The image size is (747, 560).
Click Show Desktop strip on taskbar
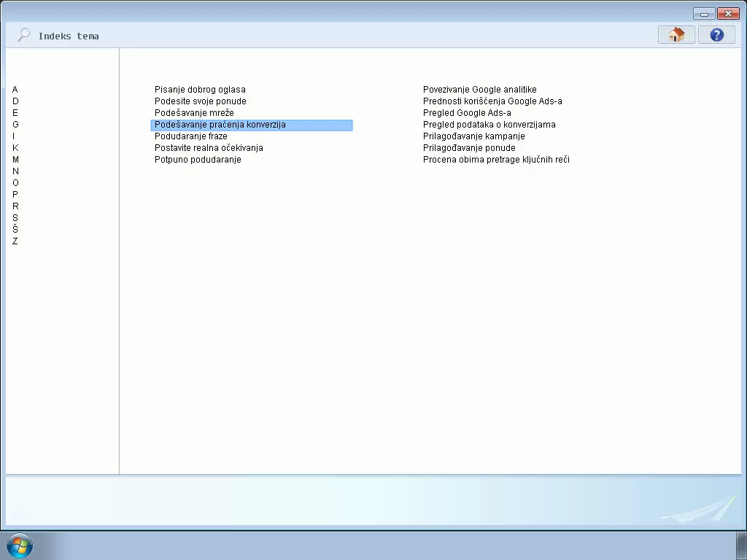point(741,545)
